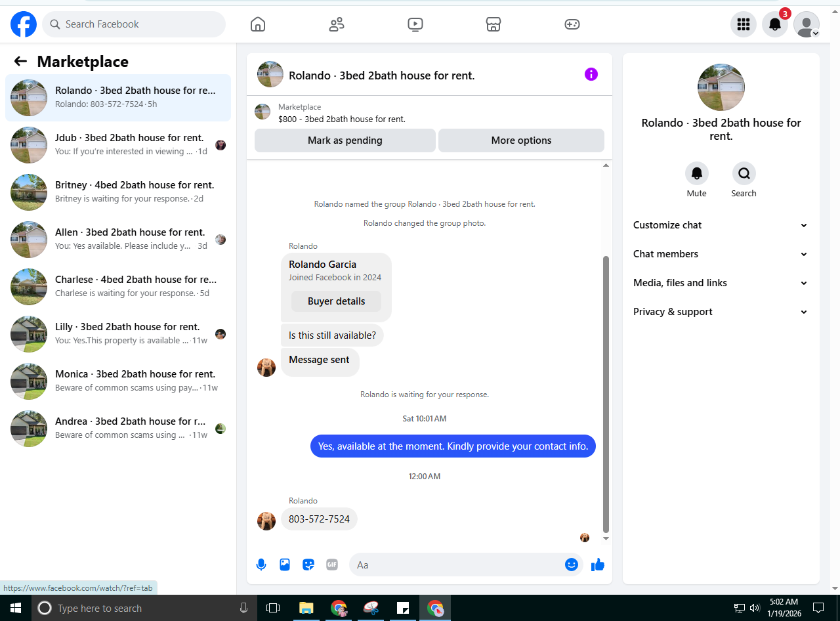
Task: Open Task View on the taskbar
Action: pyautogui.click(x=273, y=608)
